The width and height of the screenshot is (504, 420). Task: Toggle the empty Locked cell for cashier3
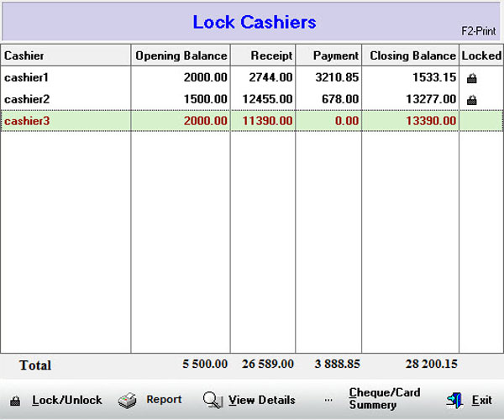(x=481, y=121)
